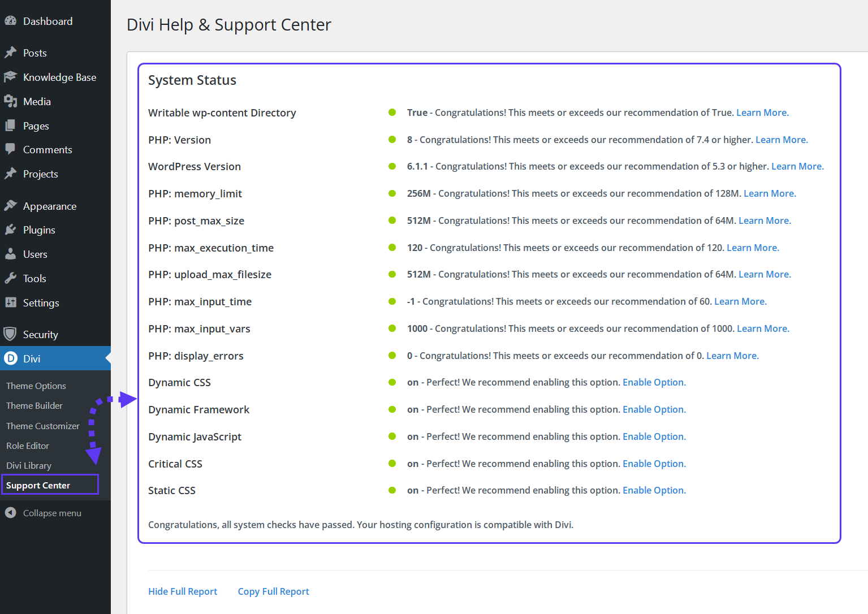Click the "Critical CSS" label

[175, 464]
